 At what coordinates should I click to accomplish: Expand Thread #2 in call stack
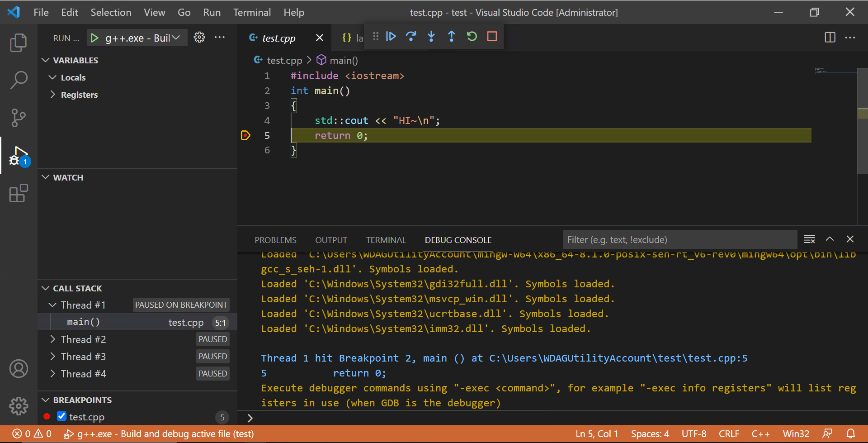pos(52,339)
